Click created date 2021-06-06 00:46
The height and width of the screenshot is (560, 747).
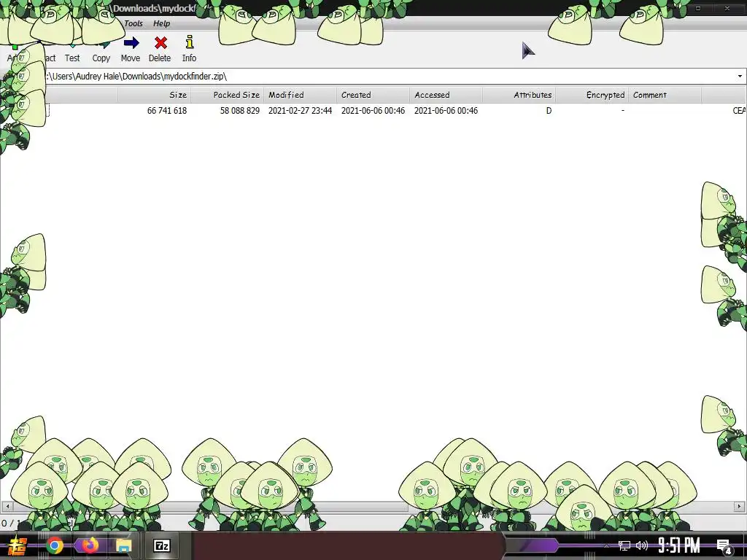tap(373, 111)
